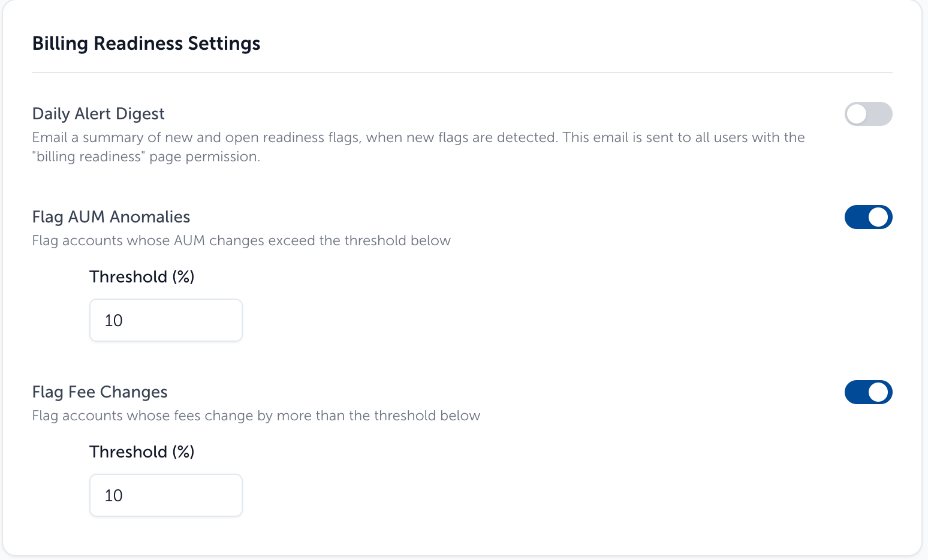Image resolution: width=928 pixels, height=560 pixels.
Task: Click the grey knob of Daily Digest switch
Action: pyautogui.click(x=857, y=114)
